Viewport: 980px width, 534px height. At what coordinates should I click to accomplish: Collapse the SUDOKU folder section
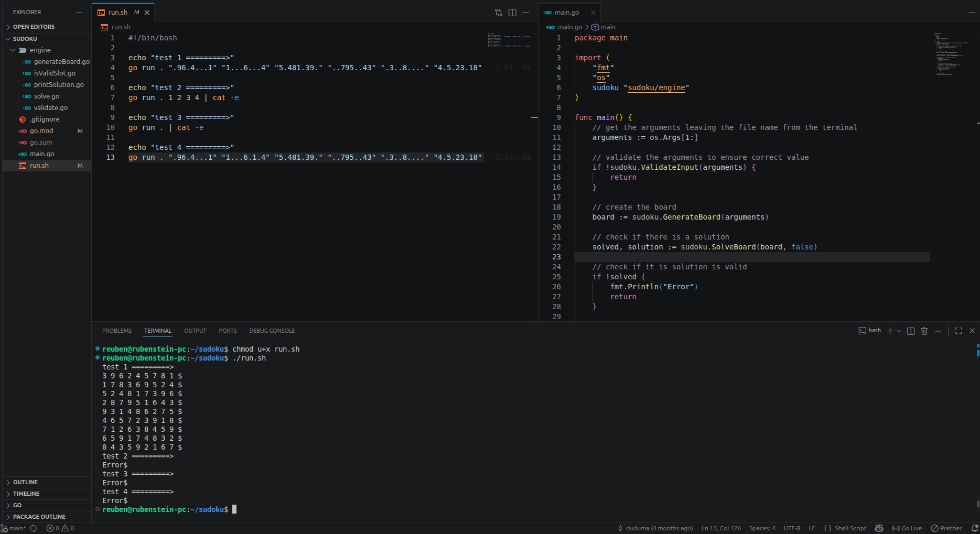point(46,39)
